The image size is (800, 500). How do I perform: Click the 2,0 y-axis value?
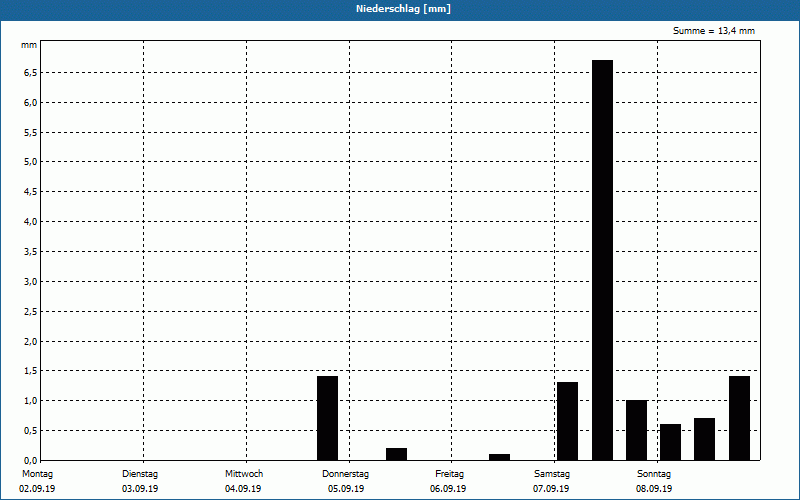(31, 341)
